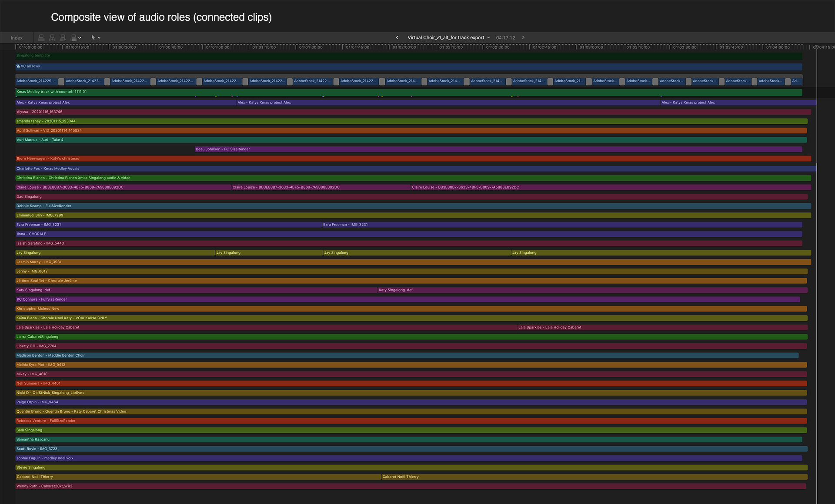Select the second Alex - Katys Xmas project clip
Image resolution: width=835 pixels, height=504 pixels.
(448, 103)
